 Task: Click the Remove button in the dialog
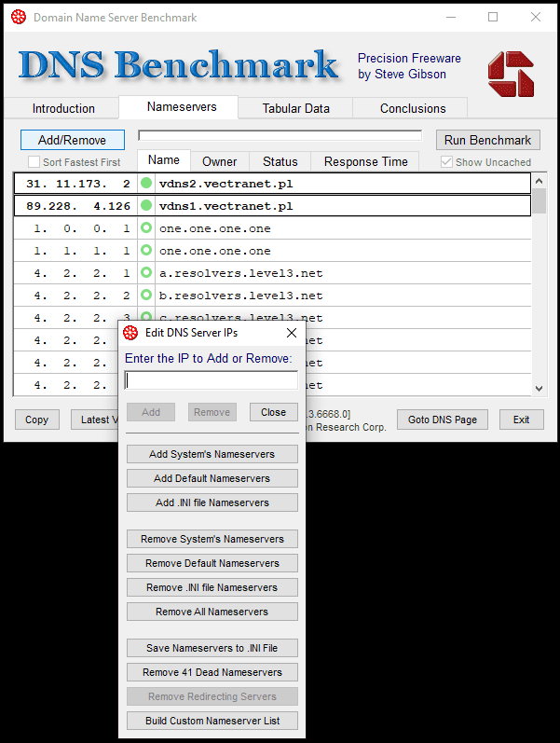point(212,412)
